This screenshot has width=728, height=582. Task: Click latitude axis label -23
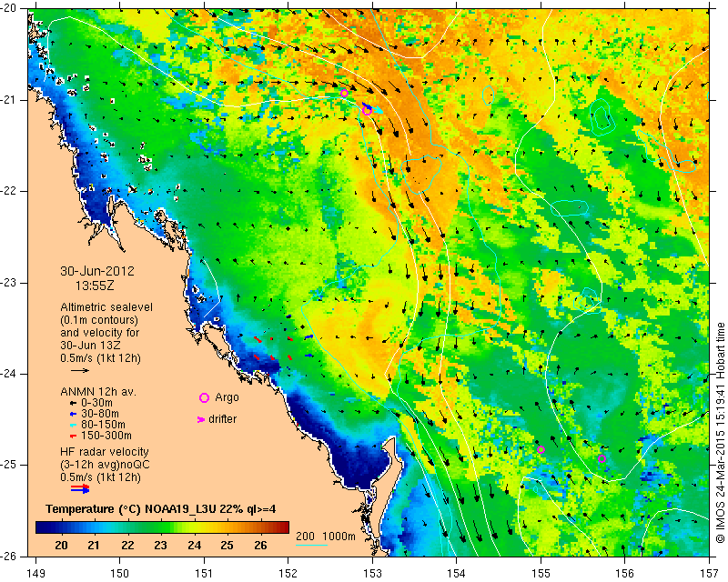pos(10,283)
